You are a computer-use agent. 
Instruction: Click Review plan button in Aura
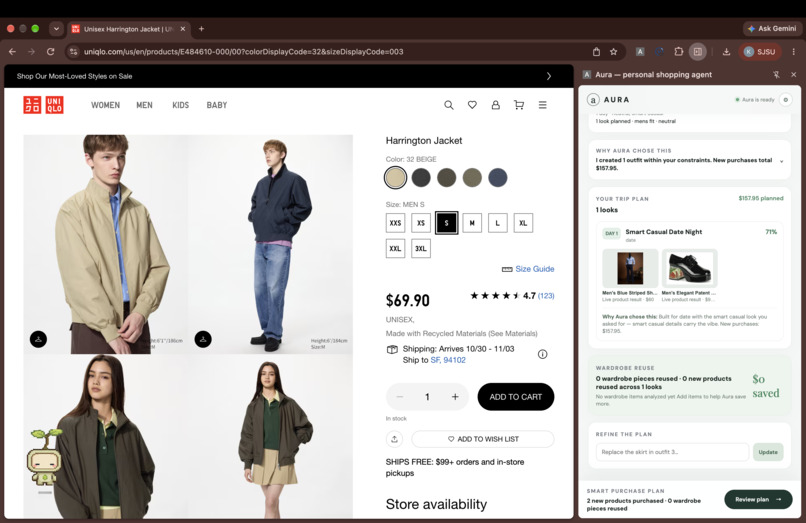[x=758, y=499]
